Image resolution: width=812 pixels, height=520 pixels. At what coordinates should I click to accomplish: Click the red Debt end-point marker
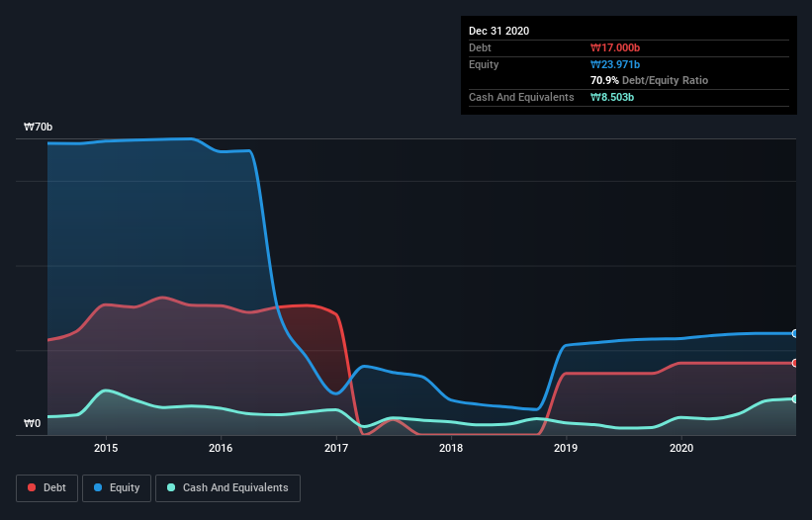pos(795,363)
